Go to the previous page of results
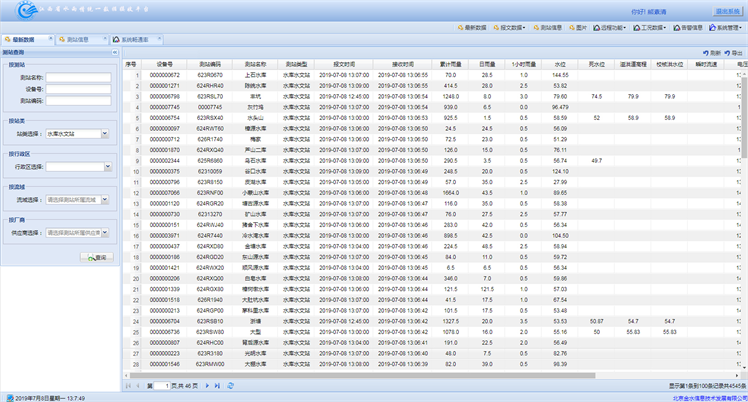The height and width of the screenshot is (402, 748). [x=137, y=385]
